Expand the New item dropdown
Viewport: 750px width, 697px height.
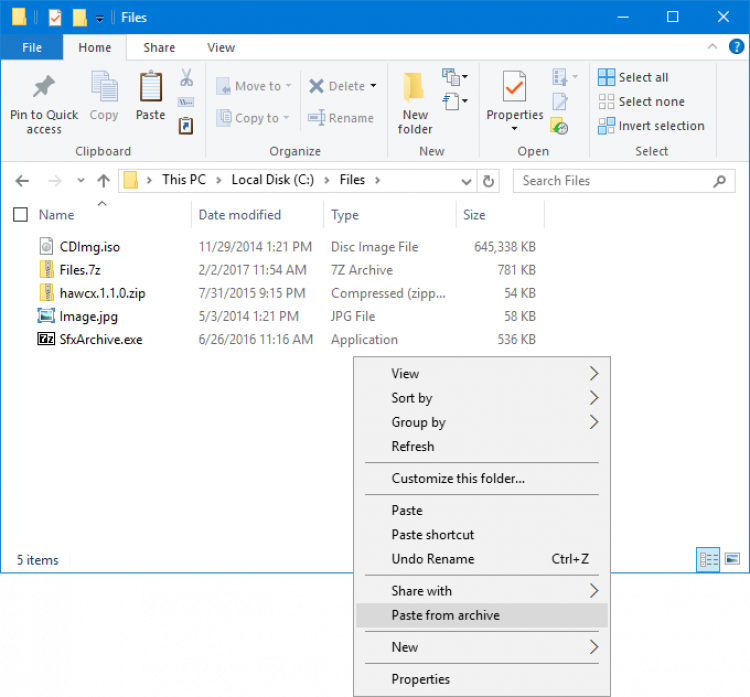click(x=454, y=77)
